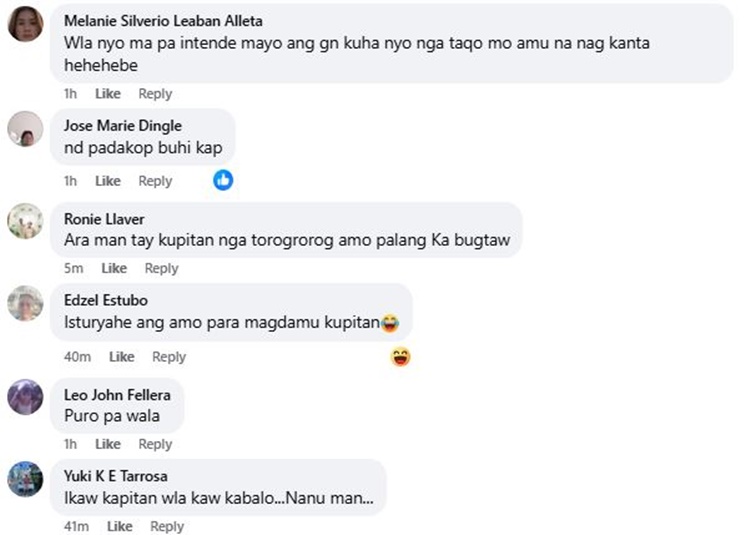Click Ronie Llaver's profile picture
The image size is (750, 535).
point(25,221)
